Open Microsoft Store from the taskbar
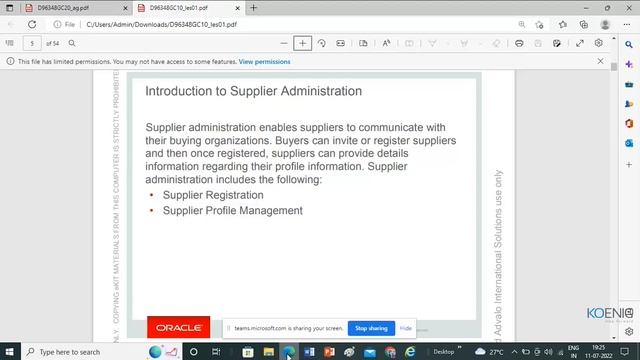 (x=248, y=351)
